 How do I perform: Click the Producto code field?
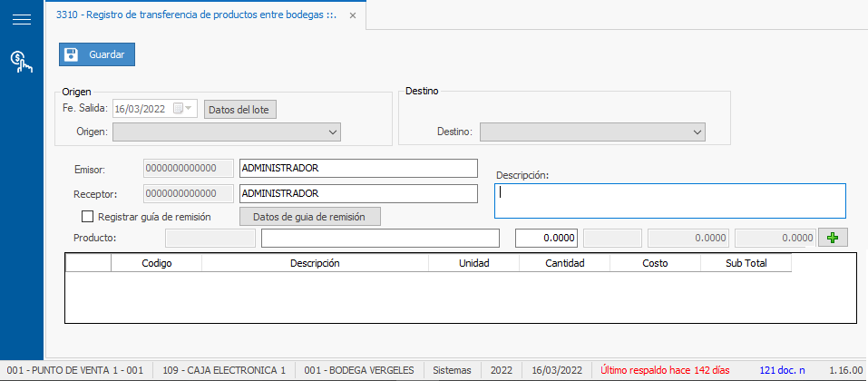(210, 238)
